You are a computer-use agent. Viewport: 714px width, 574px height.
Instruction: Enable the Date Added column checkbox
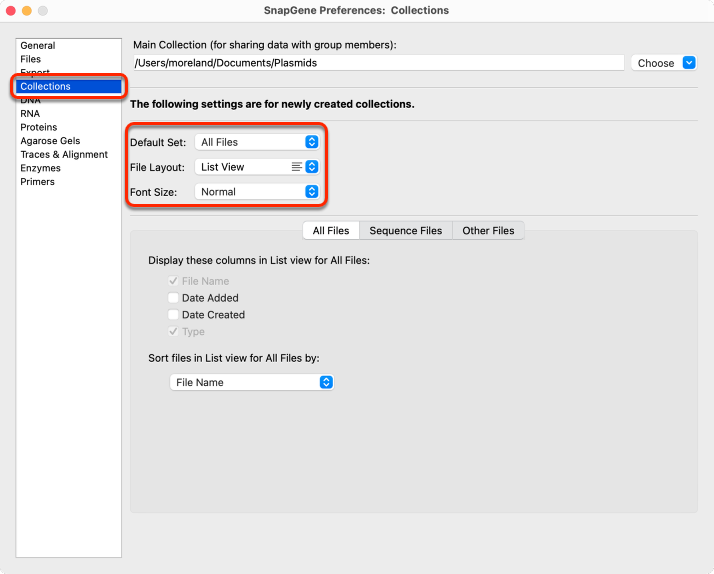click(173, 298)
